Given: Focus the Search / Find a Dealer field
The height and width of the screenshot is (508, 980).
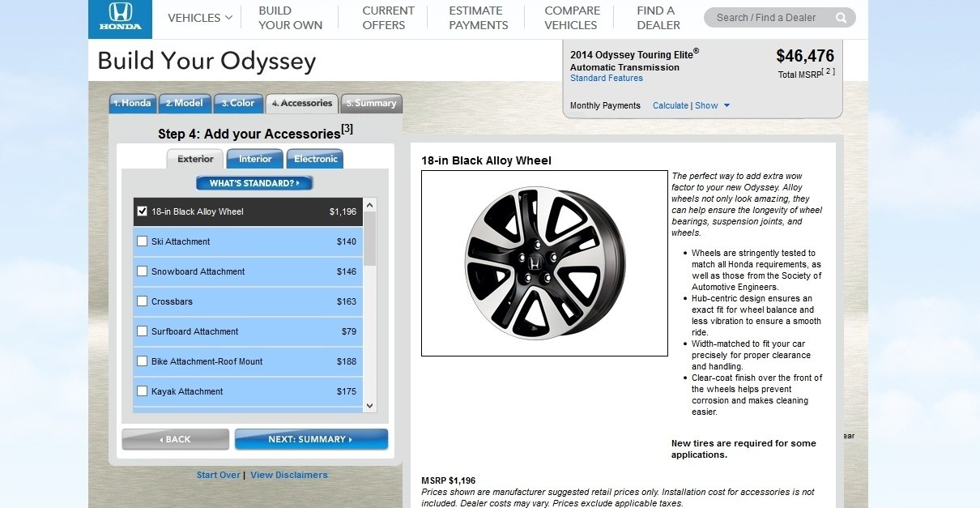Looking at the screenshot, I should click(771, 18).
